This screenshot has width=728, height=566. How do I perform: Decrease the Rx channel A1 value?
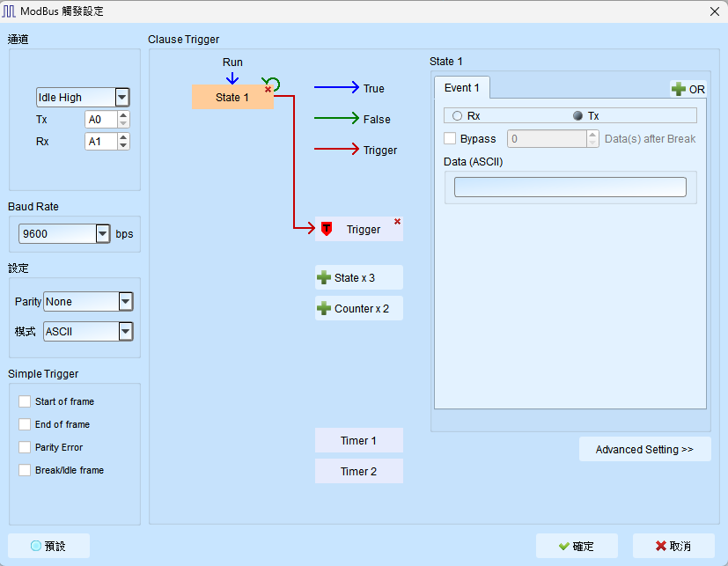[x=123, y=146]
